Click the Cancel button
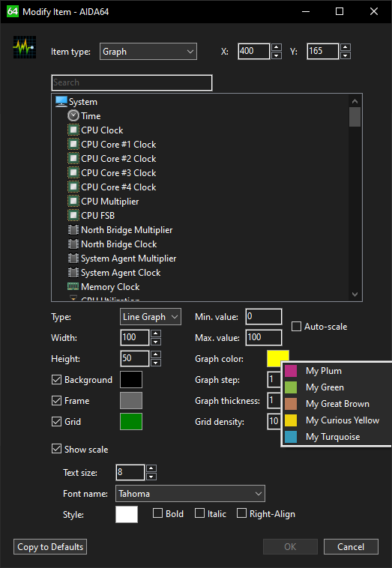392x568 pixels. [351, 546]
